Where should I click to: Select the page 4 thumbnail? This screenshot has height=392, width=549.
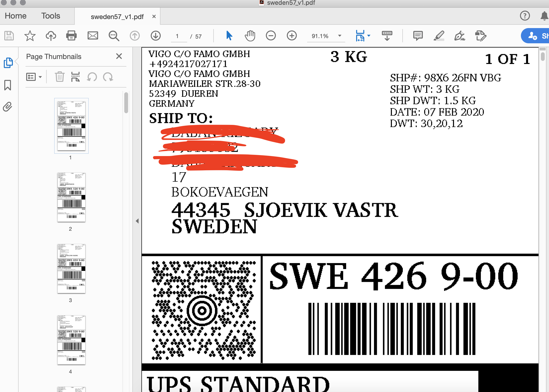point(71,340)
